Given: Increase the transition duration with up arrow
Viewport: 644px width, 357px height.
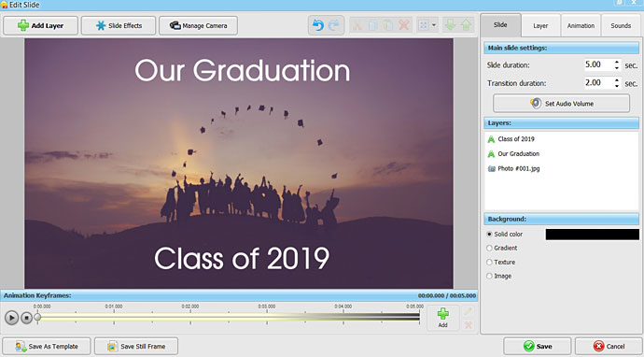Looking at the screenshot, I should [617, 80].
